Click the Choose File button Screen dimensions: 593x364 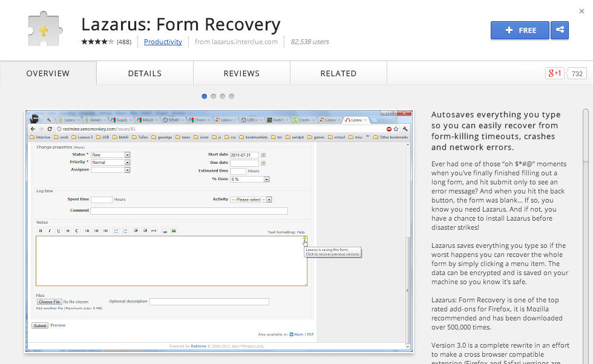tap(49, 302)
